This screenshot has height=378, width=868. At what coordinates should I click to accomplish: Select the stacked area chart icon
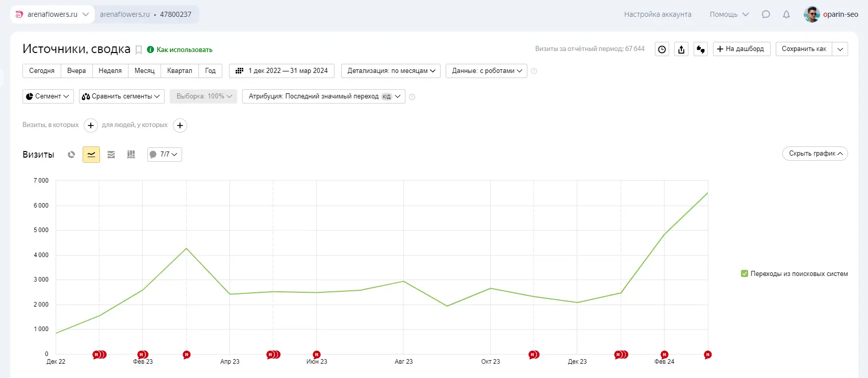[x=111, y=155]
